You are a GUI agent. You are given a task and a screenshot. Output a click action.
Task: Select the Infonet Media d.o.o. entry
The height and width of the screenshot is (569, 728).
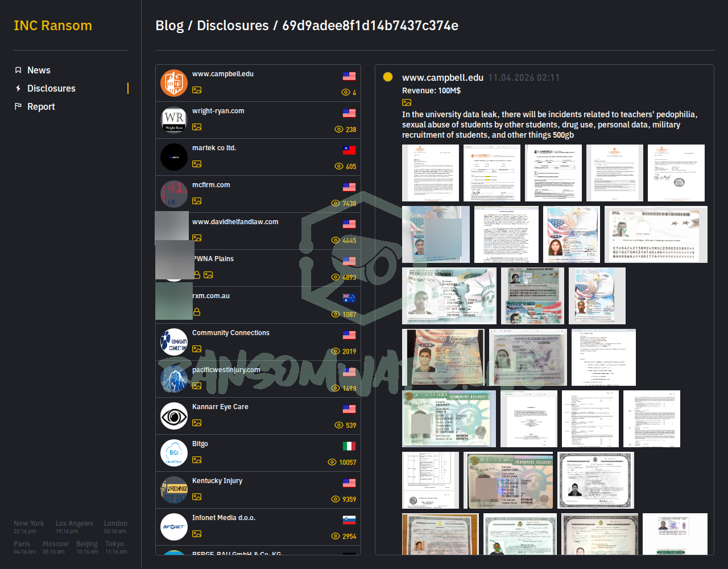click(x=224, y=518)
